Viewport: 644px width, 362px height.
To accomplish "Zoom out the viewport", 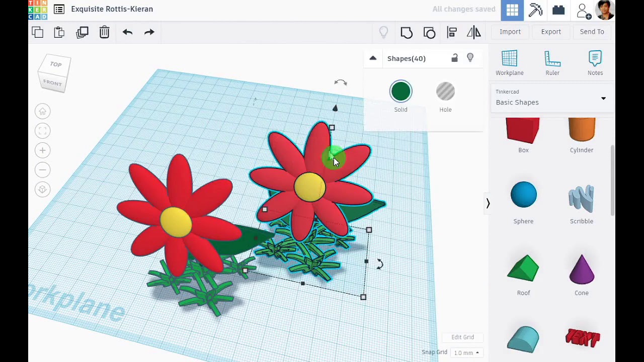I will 43,170.
